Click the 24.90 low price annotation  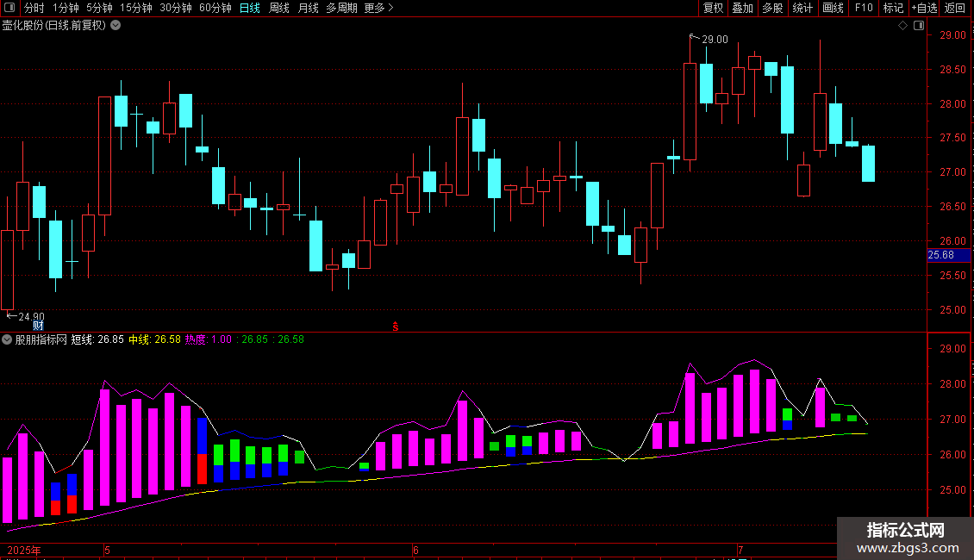[x=31, y=317]
